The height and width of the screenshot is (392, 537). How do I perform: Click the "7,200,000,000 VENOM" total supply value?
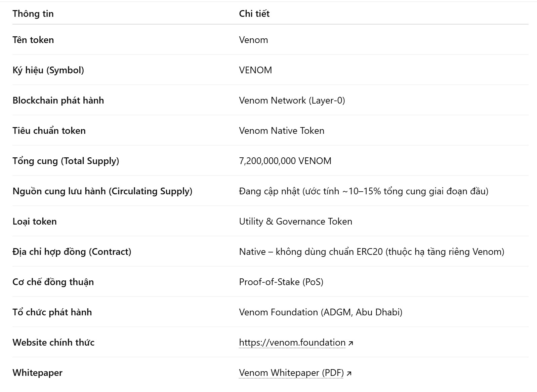(x=285, y=161)
